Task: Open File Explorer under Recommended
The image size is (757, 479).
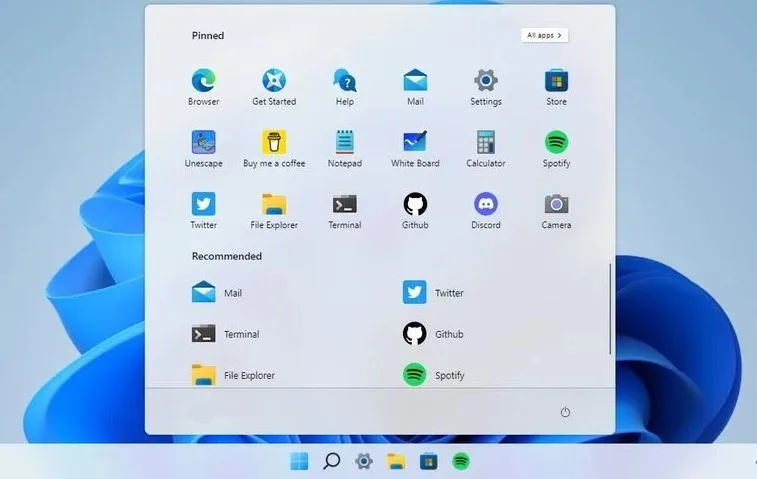Action: [x=233, y=375]
